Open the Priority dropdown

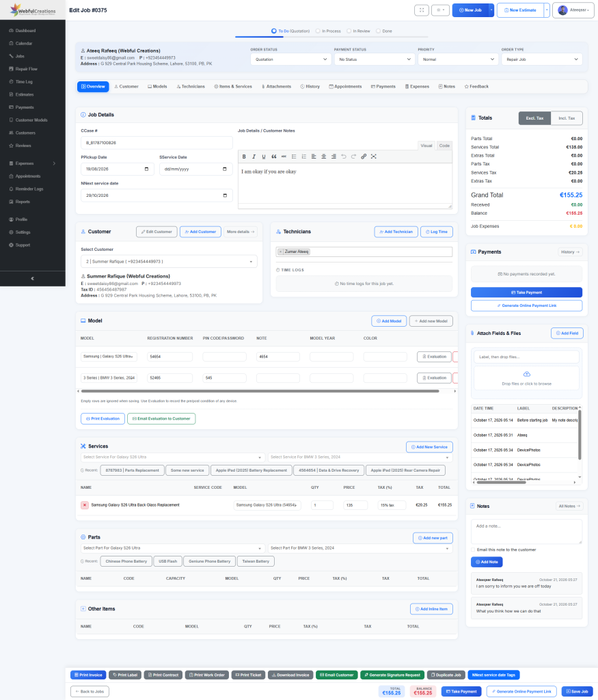coord(459,59)
